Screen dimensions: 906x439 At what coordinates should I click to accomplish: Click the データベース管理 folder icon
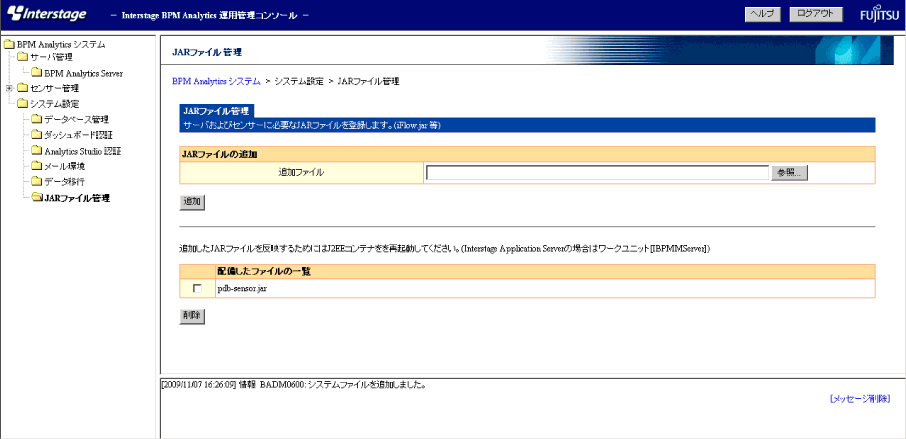tap(36, 120)
